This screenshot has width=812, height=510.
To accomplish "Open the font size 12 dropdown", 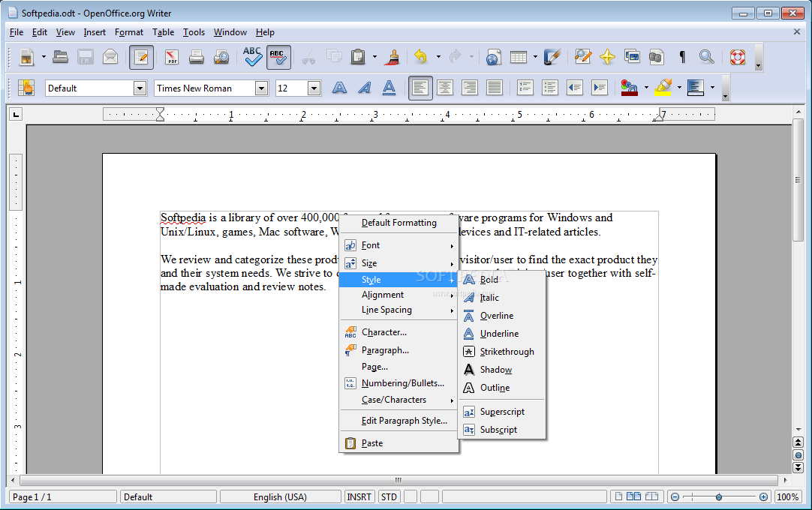I will 314,88.
